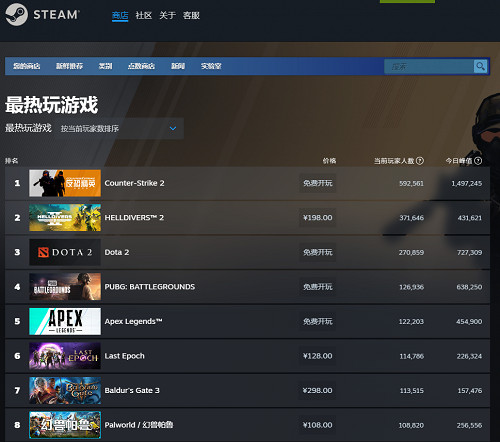Open the Dota 2 title link

tap(117, 252)
